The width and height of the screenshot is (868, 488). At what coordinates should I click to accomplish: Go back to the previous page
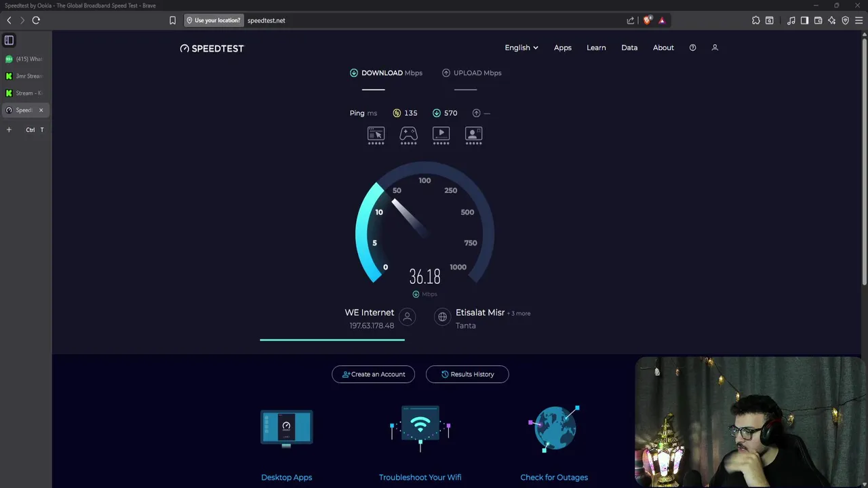click(9, 20)
